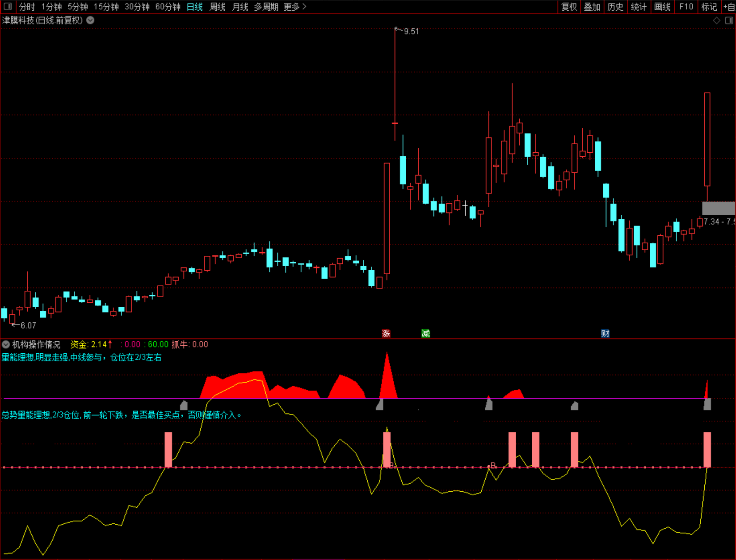Open the 多周期 multi-period view
Viewport: 736px width, 560px height.
[x=266, y=7]
